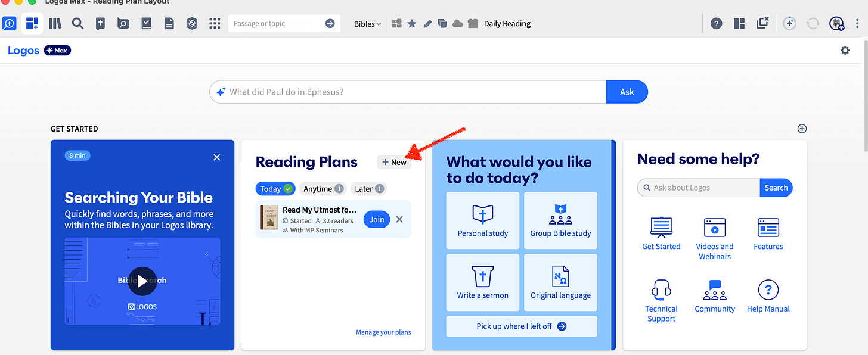Create a new reading plan with + New

coord(394,162)
